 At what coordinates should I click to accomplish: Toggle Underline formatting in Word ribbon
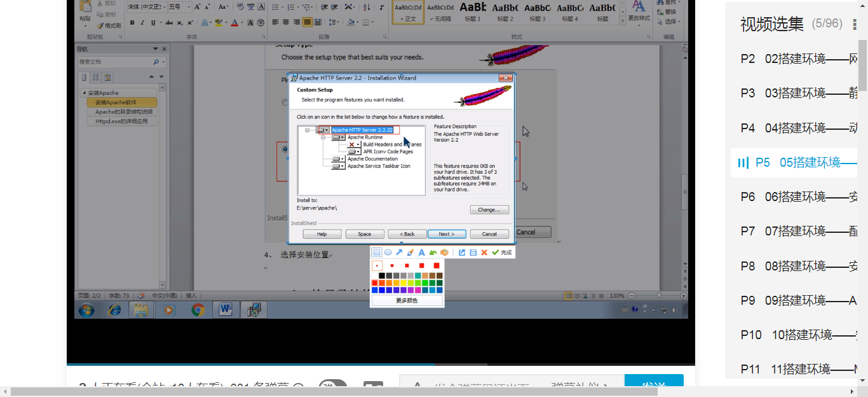click(x=153, y=23)
